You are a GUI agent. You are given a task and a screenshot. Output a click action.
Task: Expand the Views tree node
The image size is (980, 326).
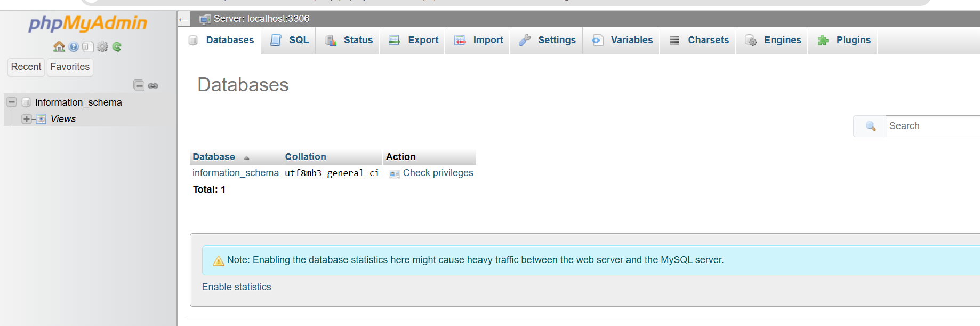tap(26, 119)
